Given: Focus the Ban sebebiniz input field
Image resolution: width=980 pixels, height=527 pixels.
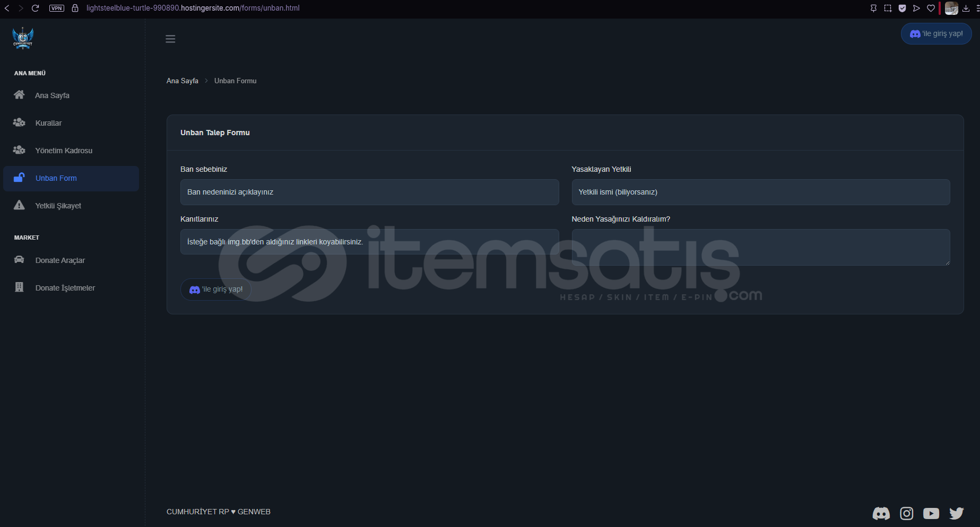Looking at the screenshot, I should [x=370, y=192].
